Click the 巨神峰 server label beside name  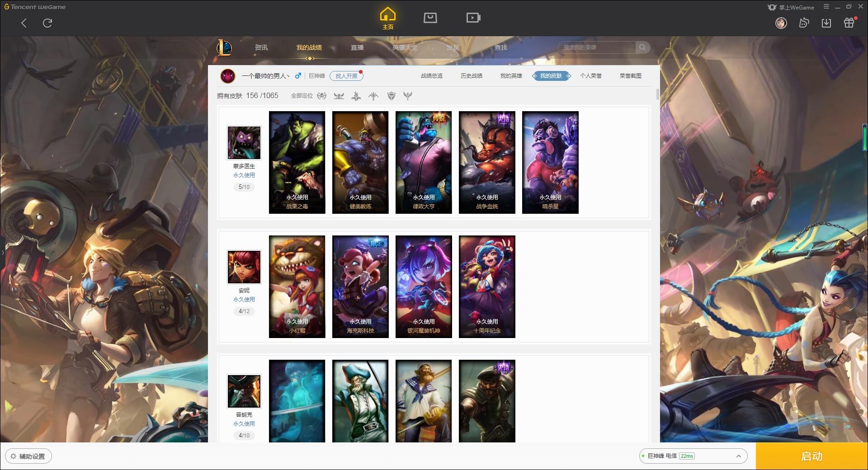[317, 76]
